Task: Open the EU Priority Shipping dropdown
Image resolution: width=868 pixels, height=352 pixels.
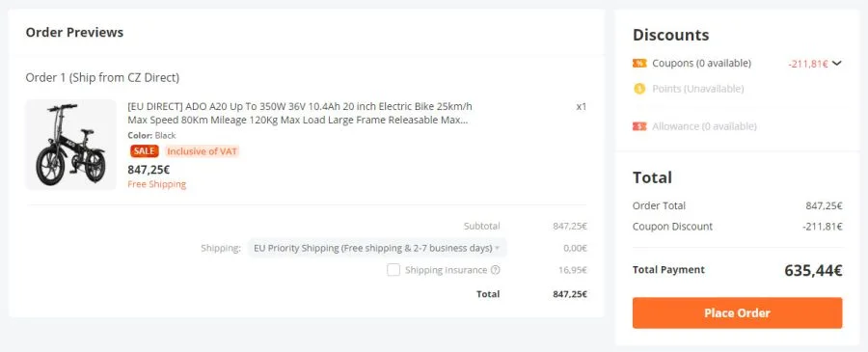Action: (377, 248)
